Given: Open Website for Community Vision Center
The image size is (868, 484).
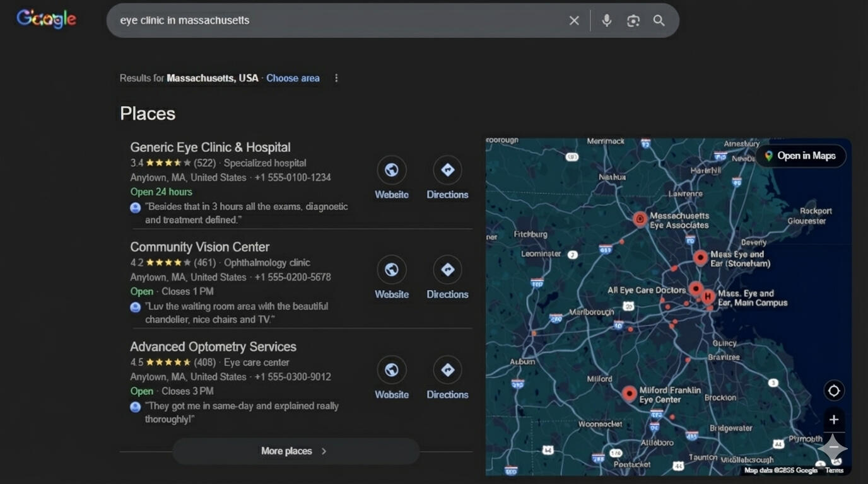Looking at the screenshot, I should (x=391, y=270).
